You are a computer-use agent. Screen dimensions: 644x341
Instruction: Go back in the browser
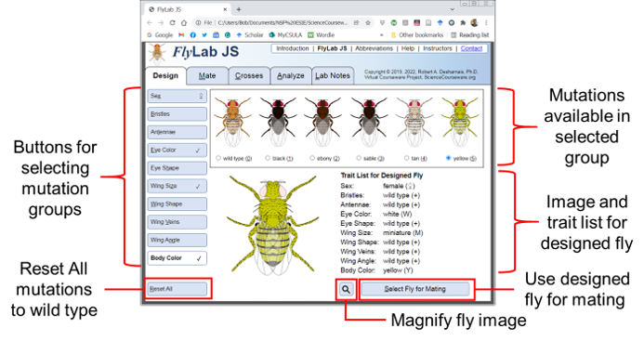tap(150, 23)
